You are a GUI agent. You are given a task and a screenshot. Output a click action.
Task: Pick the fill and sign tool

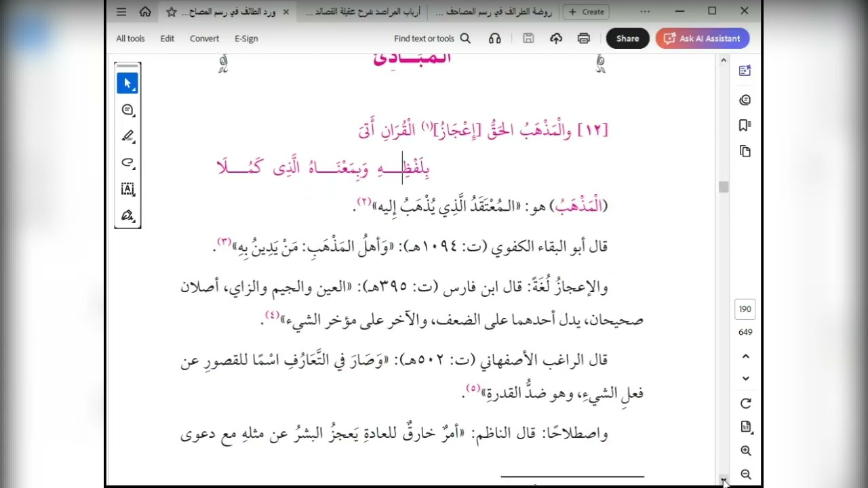127,216
